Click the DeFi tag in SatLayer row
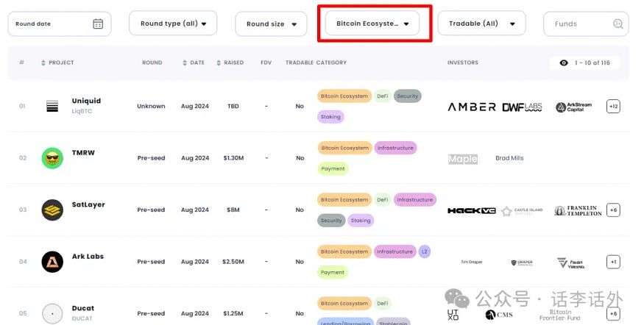Screen dimensions: 644x325 pos(383,200)
